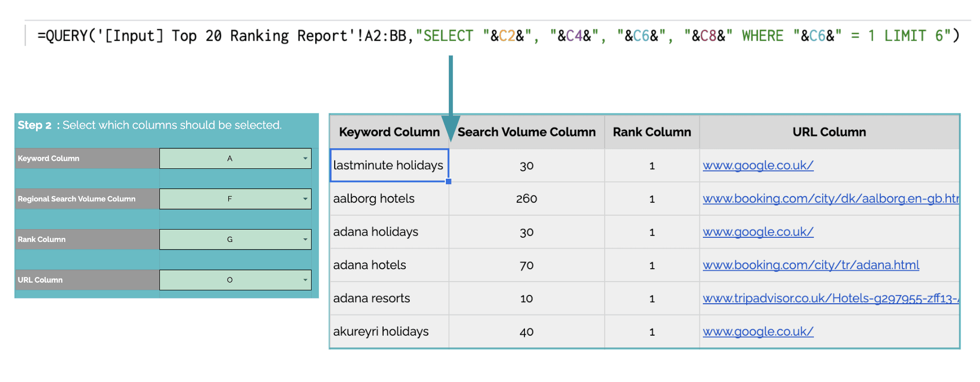Click the blue fill handle on selected cell
The height and width of the screenshot is (382, 980).
click(448, 181)
